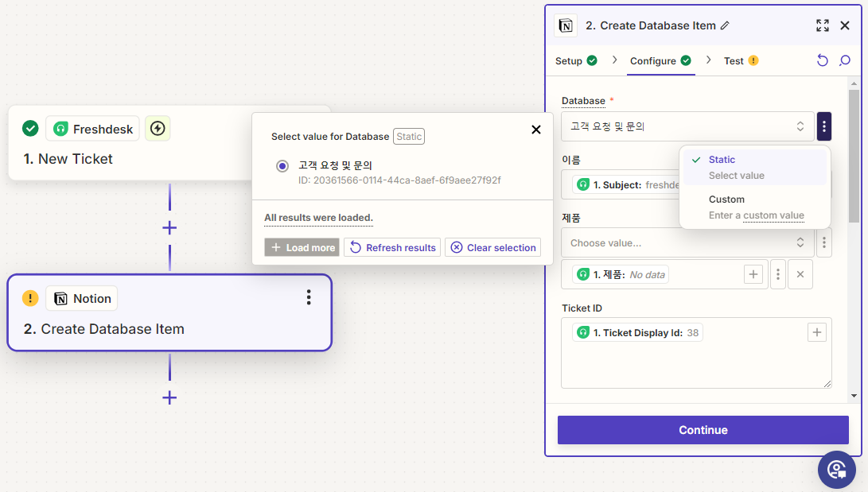Select the 고객 요청 및 문의 radio option
Viewport: 868px width, 492px height.
coord(282,166)
